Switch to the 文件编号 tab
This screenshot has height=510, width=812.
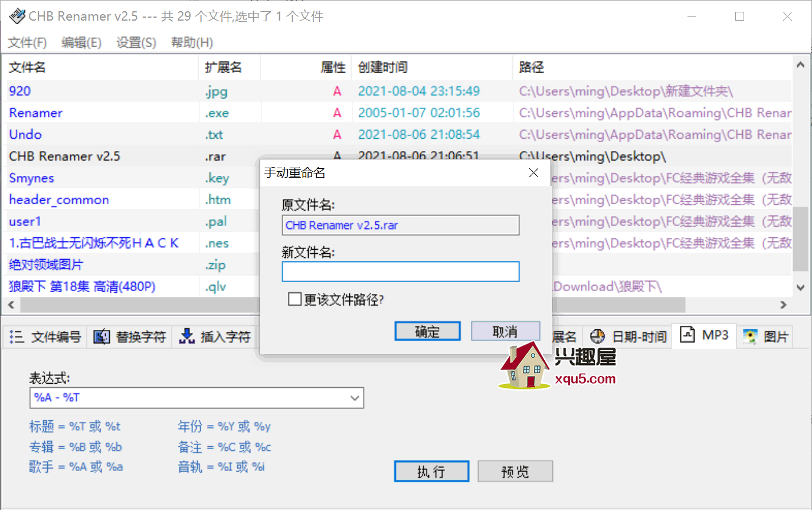point(45,337)
